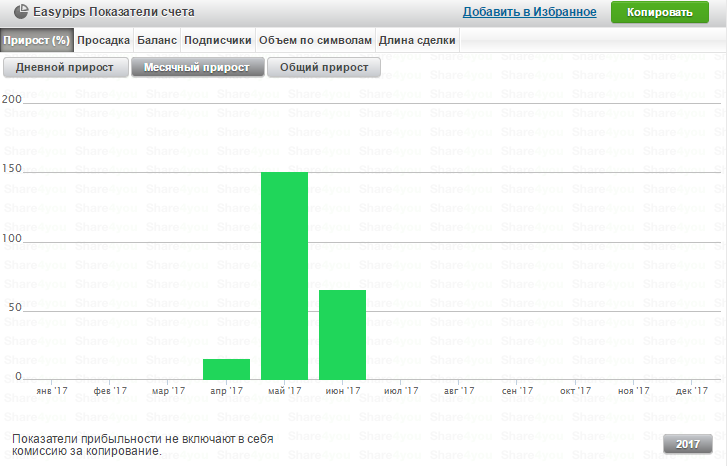Show Дневной прирост chart
Image resolution: width=727 pixels, height=466 pixels.
pos(65,68)
